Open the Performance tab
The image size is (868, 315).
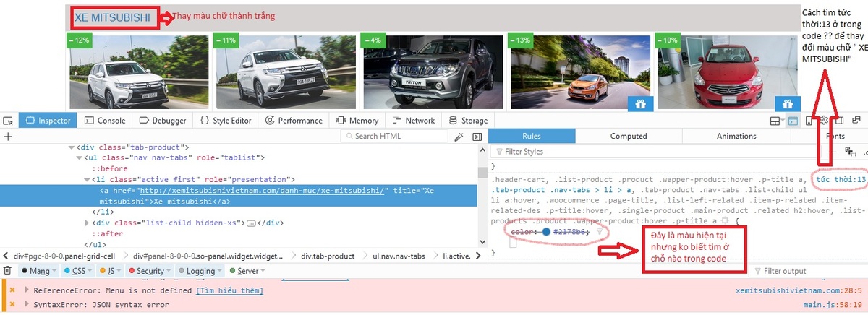(294, 121)
